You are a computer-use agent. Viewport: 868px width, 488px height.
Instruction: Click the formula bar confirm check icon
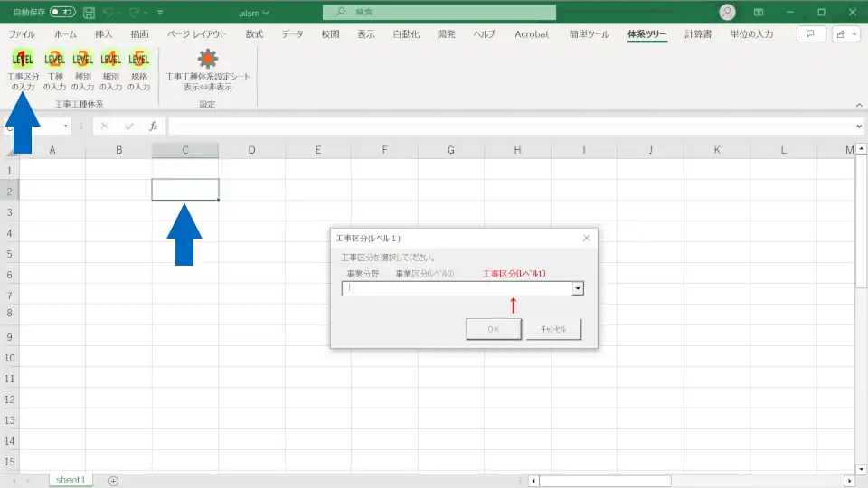click(x=129, y=127)
